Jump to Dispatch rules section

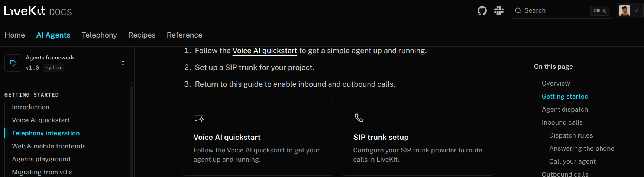coord(571,135)
